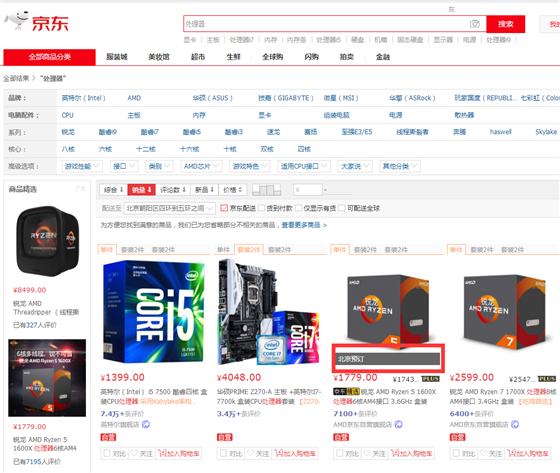Sort results by 销量 tab
The height and width of the screenshot is (473, 560).
coord(141,190)
